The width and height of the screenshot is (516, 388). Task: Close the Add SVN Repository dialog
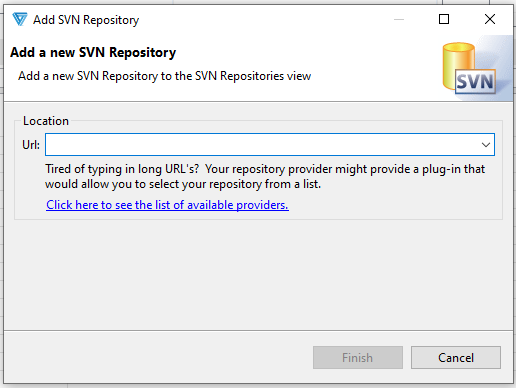pyautogui.click(x=490, y=19)
